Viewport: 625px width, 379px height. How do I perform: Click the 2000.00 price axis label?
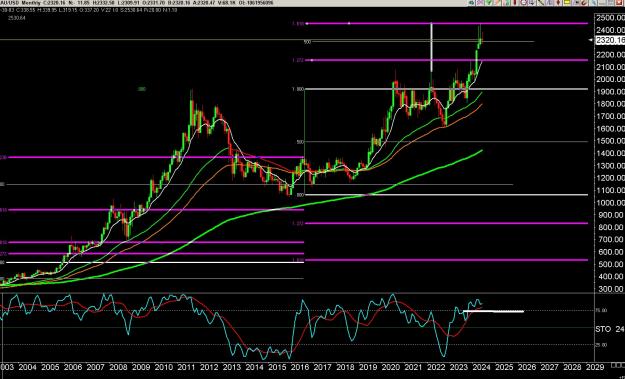[610, 79]
